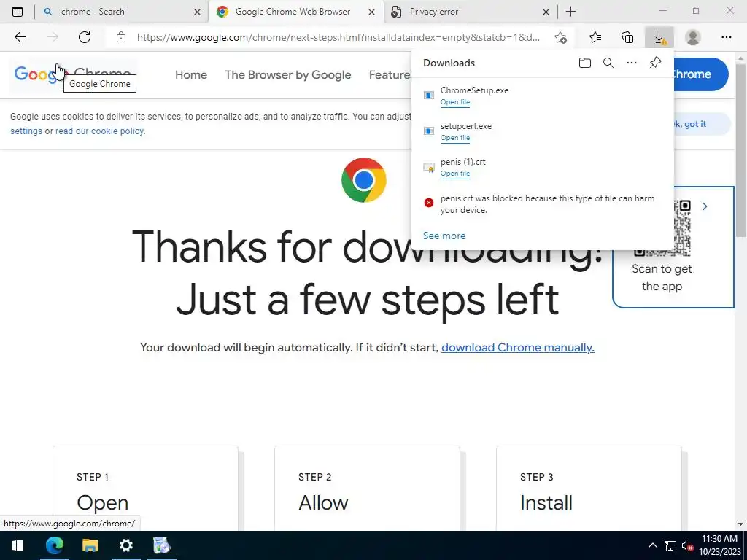
Task: Click the cookie settings link
Action: pos(26,131)
